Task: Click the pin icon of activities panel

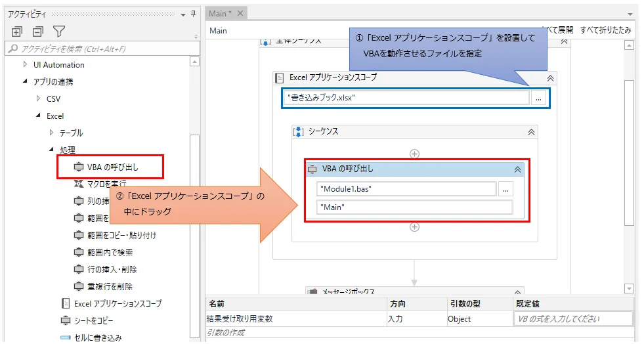Action: point(194,14)
